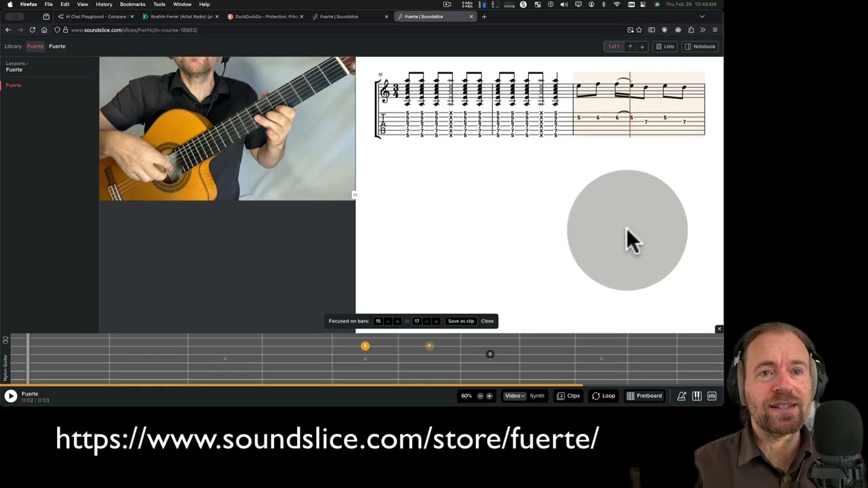Select Fuerte lesson in sidebar

tap(14, 85)
